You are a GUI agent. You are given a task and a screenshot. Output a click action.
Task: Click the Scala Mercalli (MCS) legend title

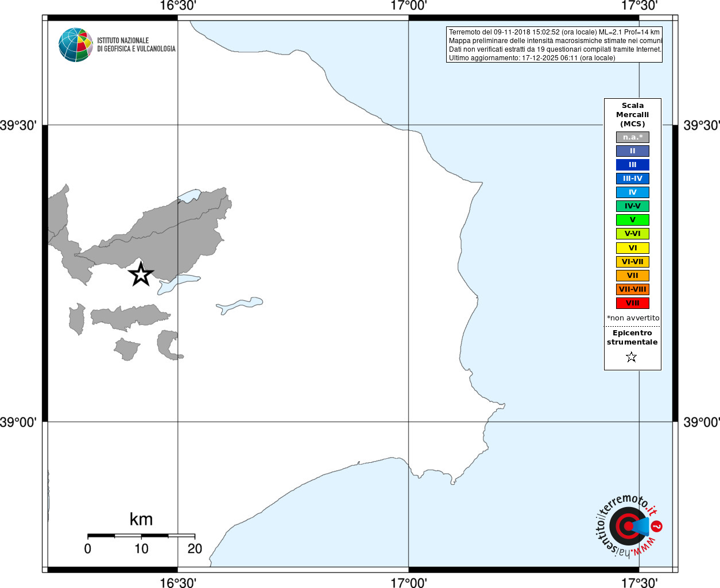pos(633,115)
